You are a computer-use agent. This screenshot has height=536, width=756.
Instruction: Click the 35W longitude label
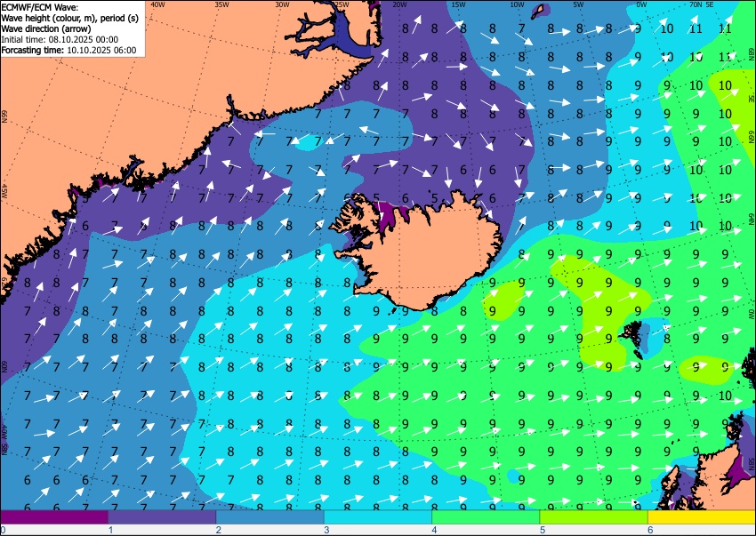[x=221, y=4]
